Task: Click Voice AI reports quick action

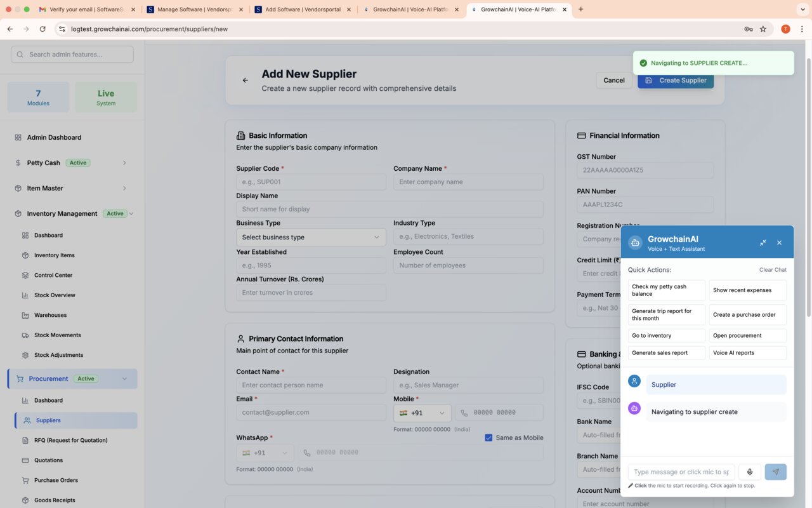Action: (x=747, y=353)
